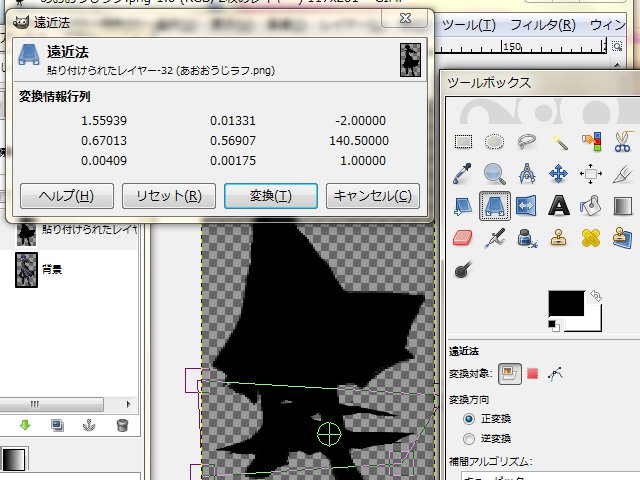Click the layers scrollbar right arrow
The height and width of the screenshot is (480, 640).
pyautogui.click(x=128, y=404)
